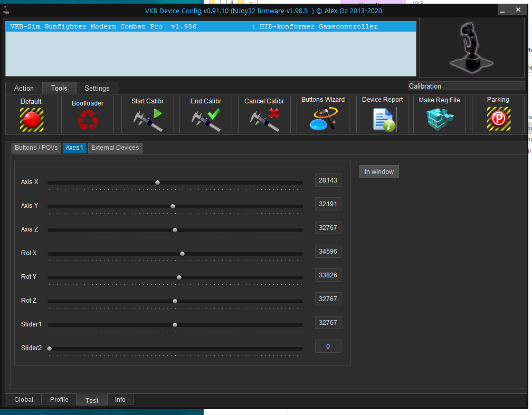Click the Axis X label
This screenshot has width=532, height=415.
pyautogui.click(x=30, y=182)
